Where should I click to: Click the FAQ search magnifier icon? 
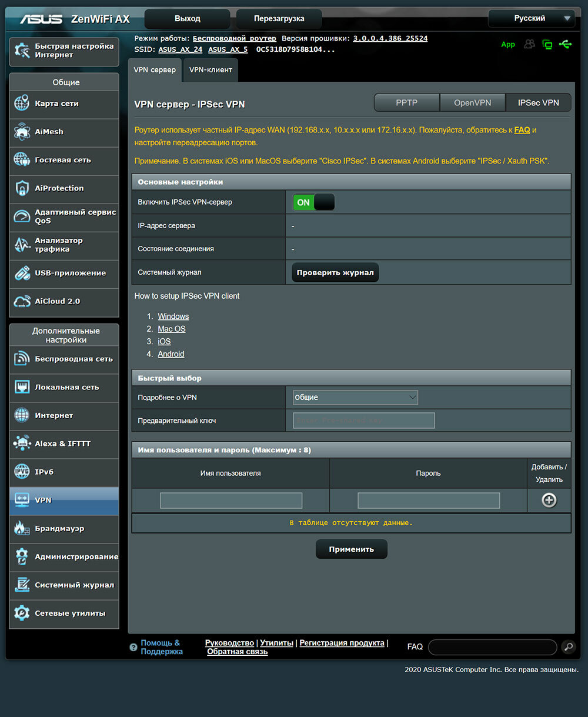(569, 647)
